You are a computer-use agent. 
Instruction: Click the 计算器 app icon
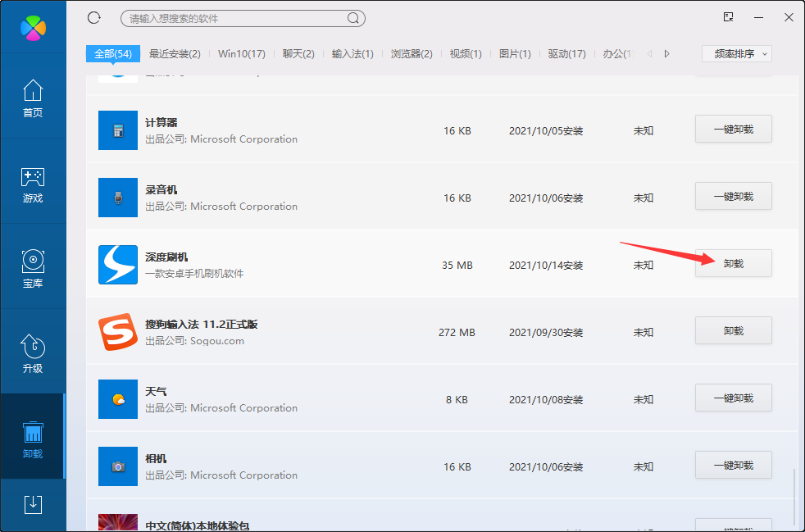click(x=118, y=130)
